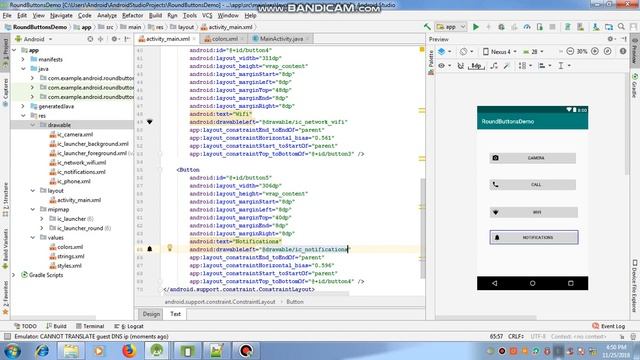Open the TODO tool window

pos(25,326)
